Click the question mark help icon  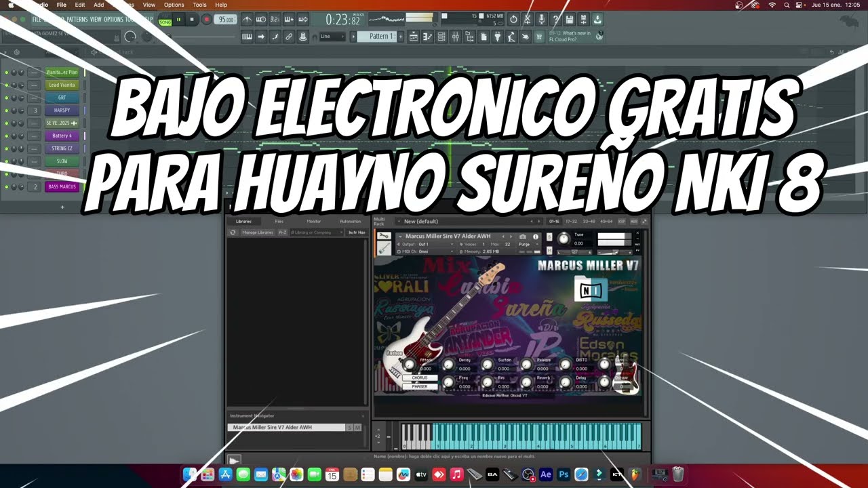(x=556, y=20)
